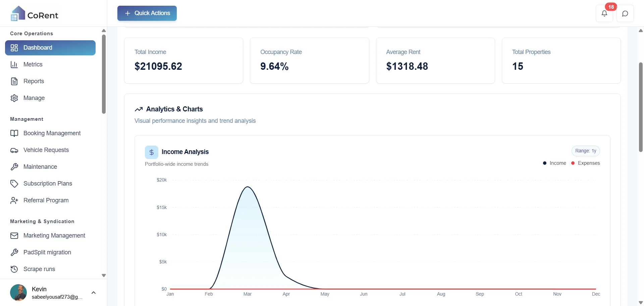
Task: Click the Maintenance wrench icon
Action: pos(14,167)
